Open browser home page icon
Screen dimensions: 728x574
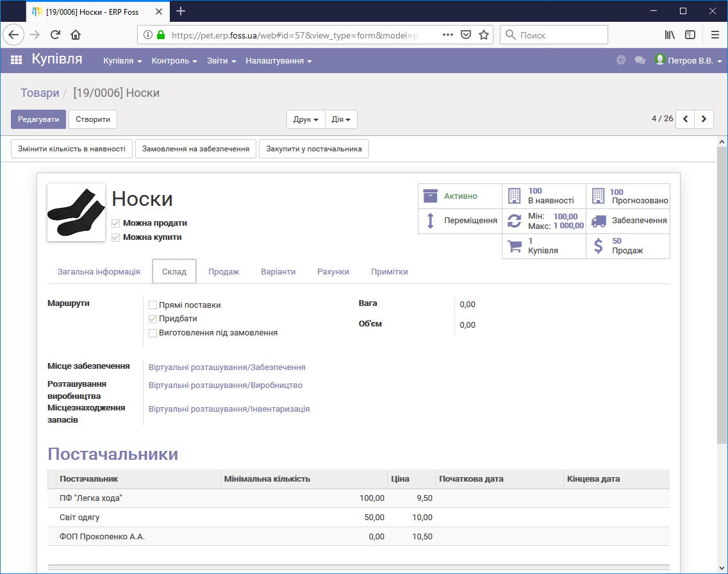tap(76, 35)
